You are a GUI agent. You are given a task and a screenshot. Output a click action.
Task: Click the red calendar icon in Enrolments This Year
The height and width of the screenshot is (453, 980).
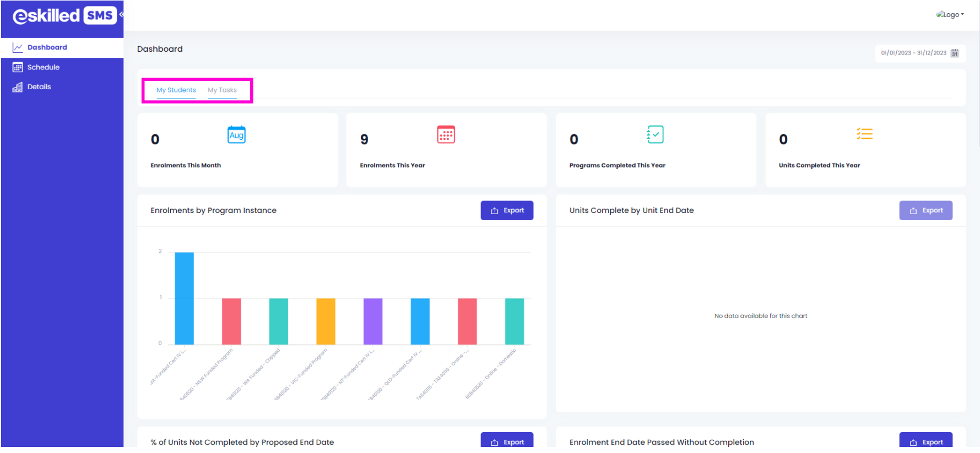click(446, 134)
